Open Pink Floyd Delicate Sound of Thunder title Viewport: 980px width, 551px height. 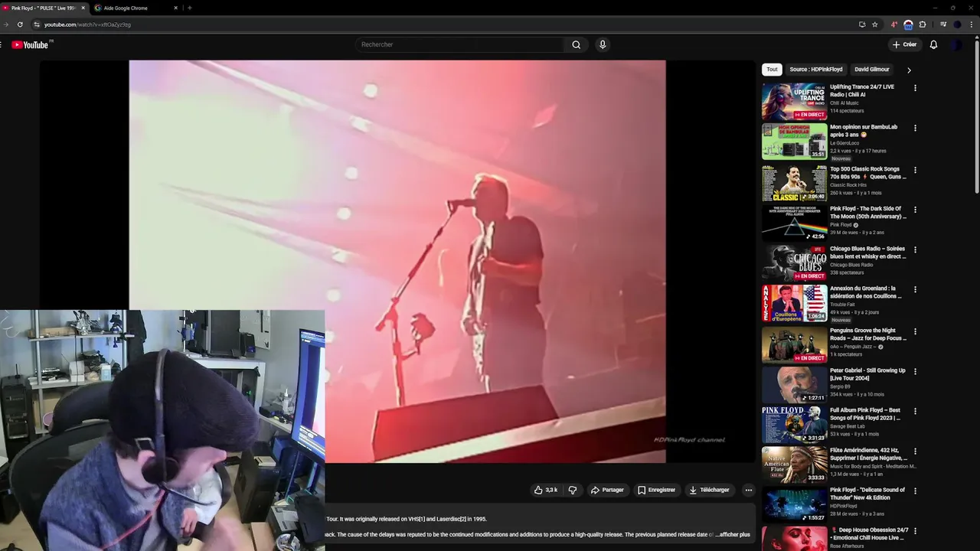[x=867, y=494]
